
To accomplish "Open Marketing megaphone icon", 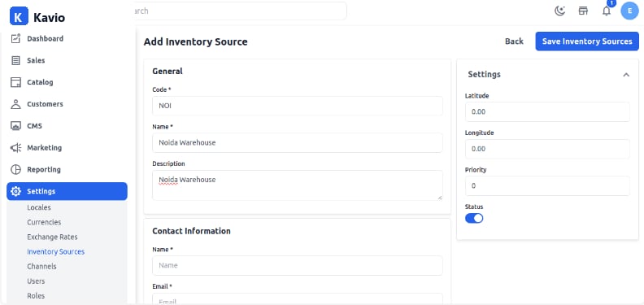I will 15,147.
